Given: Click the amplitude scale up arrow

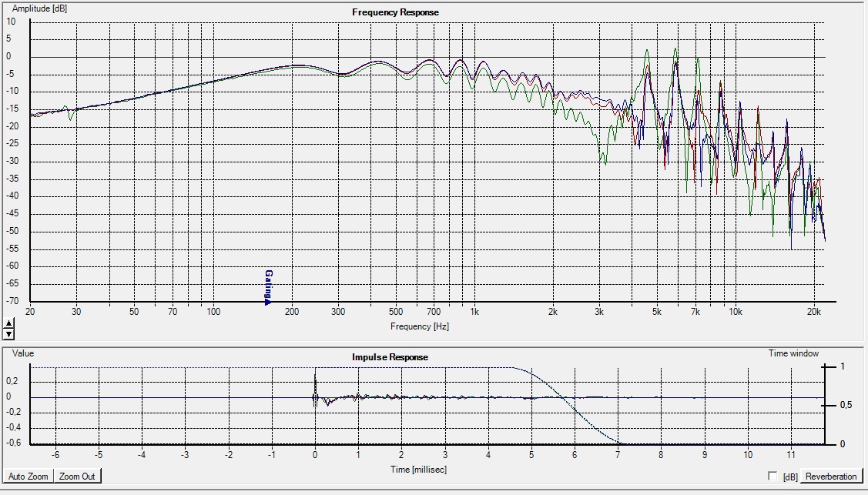Looking at the screenshot, I should [x=9, y=323].
